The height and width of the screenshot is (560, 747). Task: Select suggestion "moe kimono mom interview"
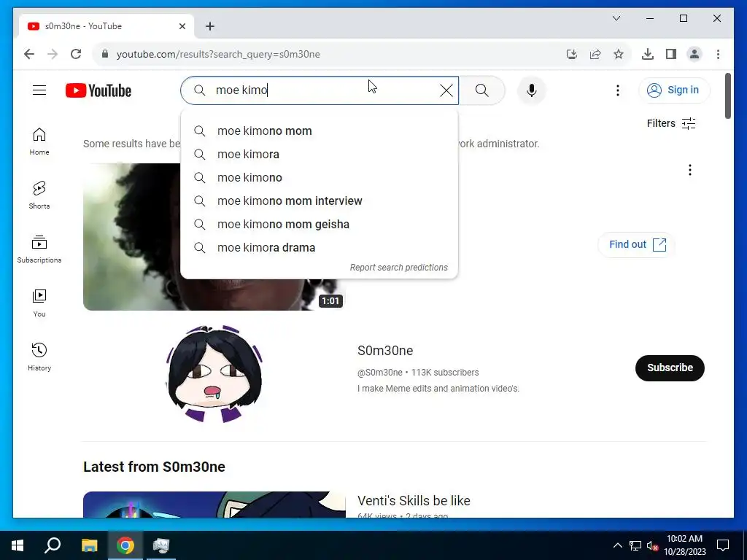tap(320, 201)
